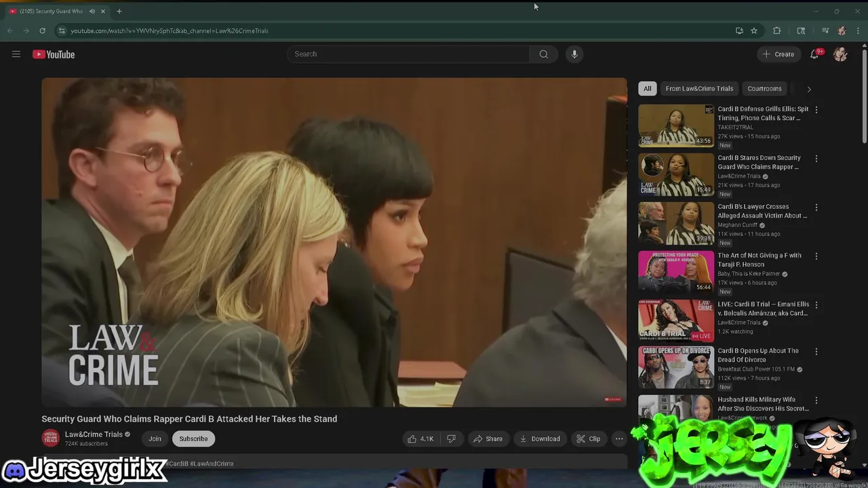Subscribe to Law&Crime Trials
This screenshot has height=488, width=868.
[x=193, y=439]
